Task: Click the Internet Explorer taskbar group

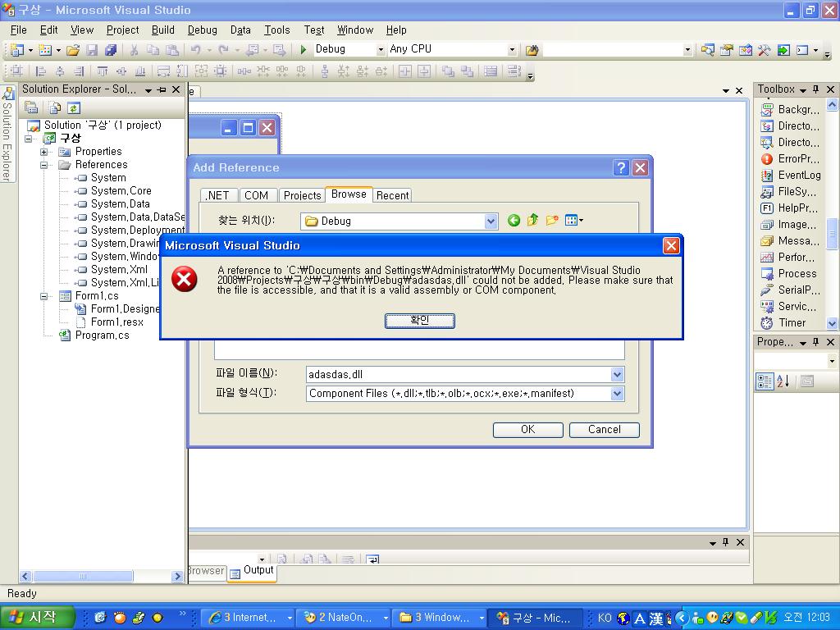Action: click(x=249, y=618)
